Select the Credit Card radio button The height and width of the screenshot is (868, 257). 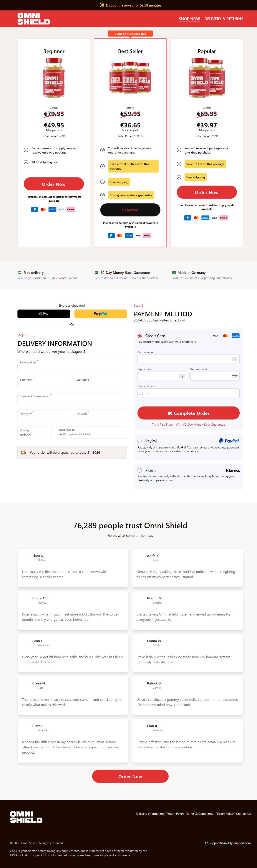click(140, 336)
